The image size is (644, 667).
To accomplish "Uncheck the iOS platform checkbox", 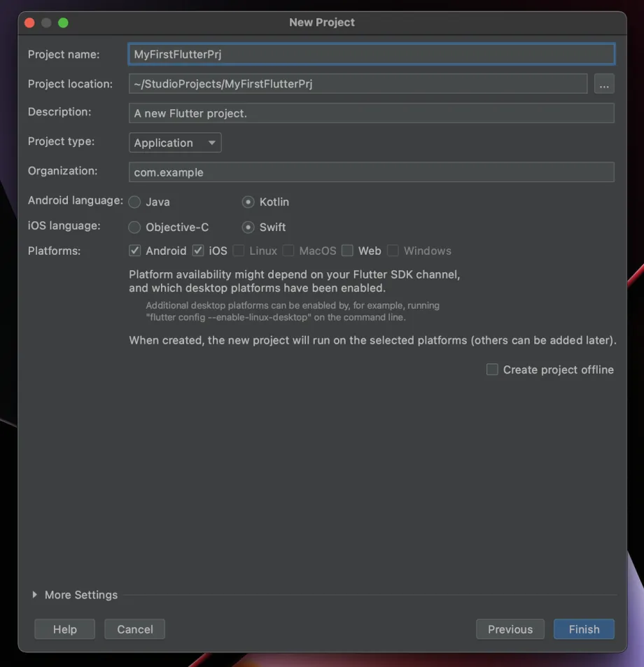I will coord(198,251).
